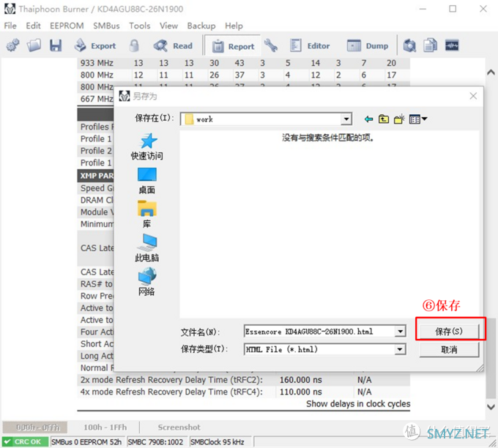
Task: Click the Thaiphoon Burner title bar app icon
Action: pyautogui.click(x=10, y=9)
